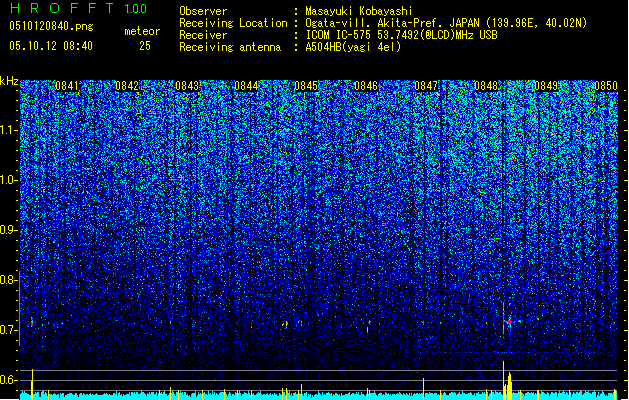The image size is (629, 400).
Task: Click the meteor count value 25
Action: coord(145,46)
